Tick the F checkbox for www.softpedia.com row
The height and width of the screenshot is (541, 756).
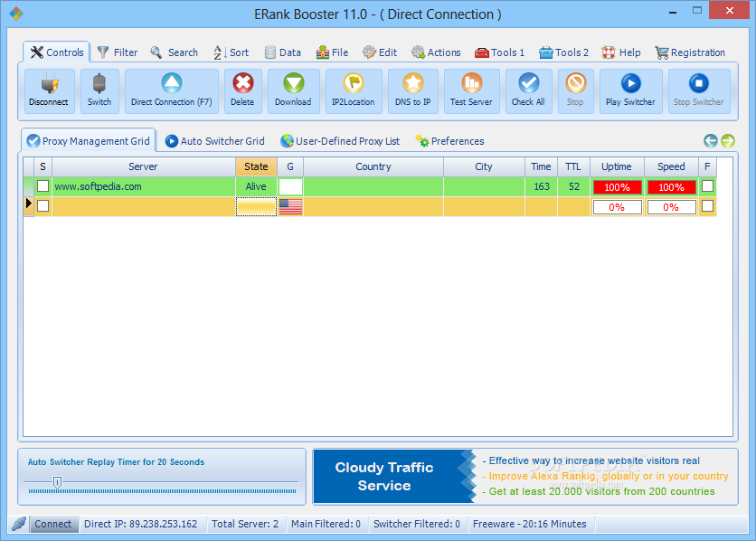[707, 186]
